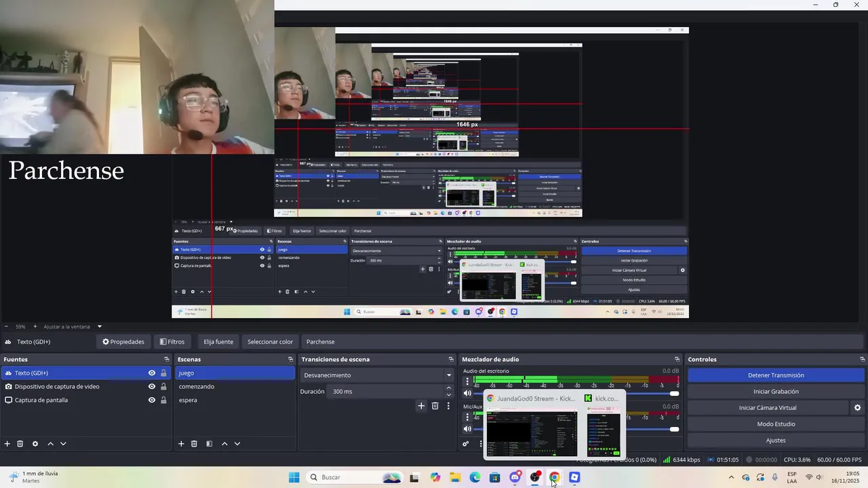Click Elija fuente button
Image resolution: width=868 pixels, height=488 pixels.
(218, 342)
